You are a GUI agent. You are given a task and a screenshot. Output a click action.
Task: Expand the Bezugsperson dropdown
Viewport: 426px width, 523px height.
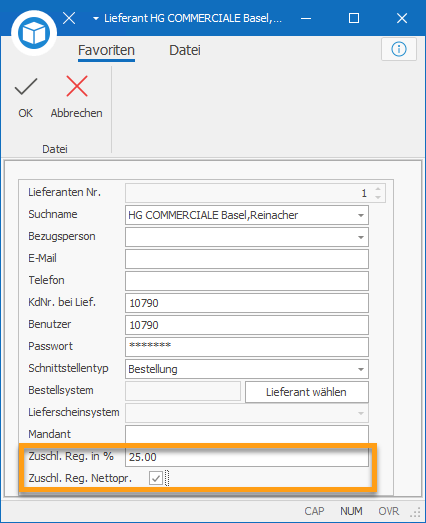[x=361, y=237]
